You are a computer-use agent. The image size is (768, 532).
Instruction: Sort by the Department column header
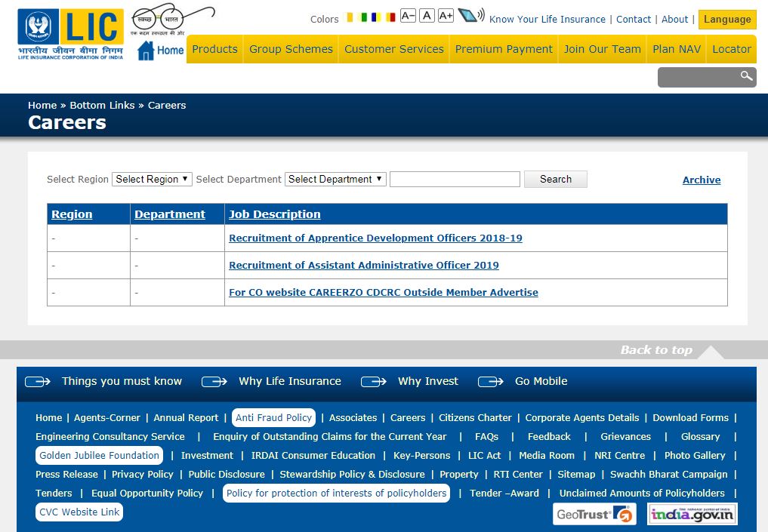click(x=169, y=214)
